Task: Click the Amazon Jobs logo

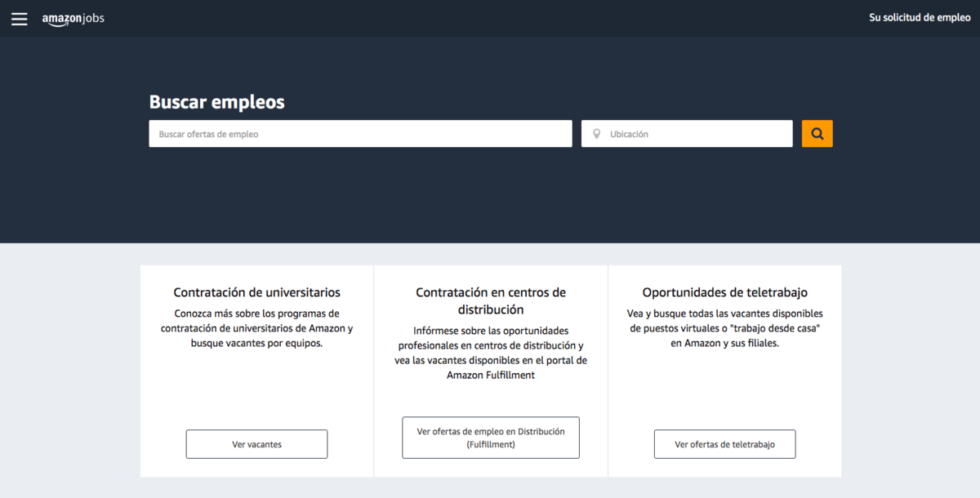Action: (x=73, y=18)
